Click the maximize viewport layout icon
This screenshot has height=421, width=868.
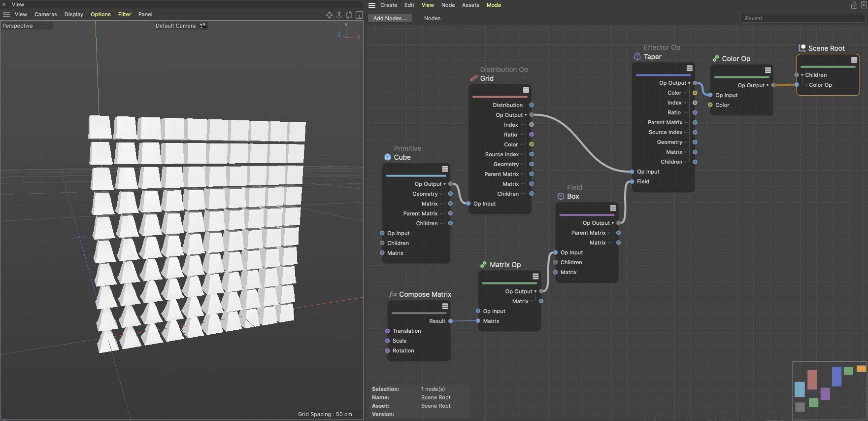pyautogui.click(x=359, y=15)
